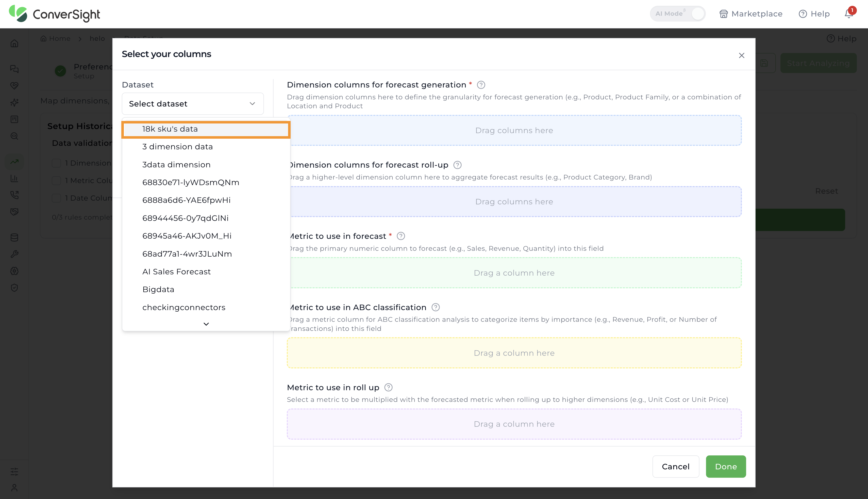Open the Select dataset dropdown
The height and width of the screenshot is (499, 868).
point(193,103)
